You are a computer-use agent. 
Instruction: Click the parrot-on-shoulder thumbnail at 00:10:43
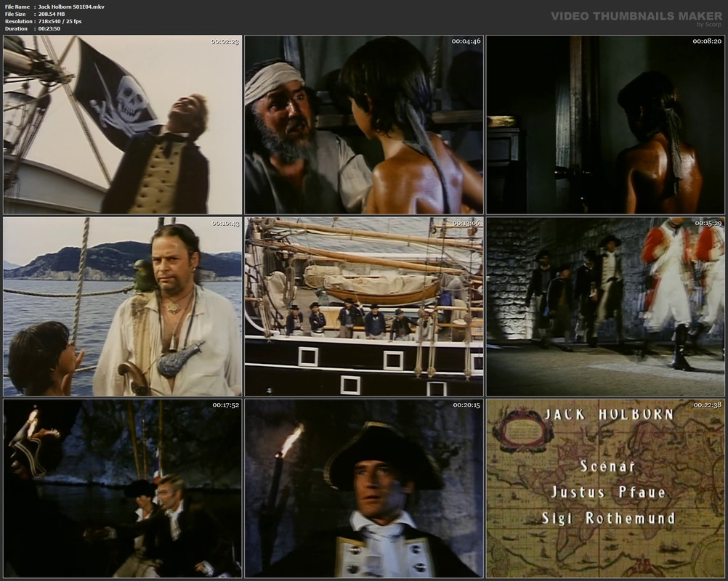123,306
